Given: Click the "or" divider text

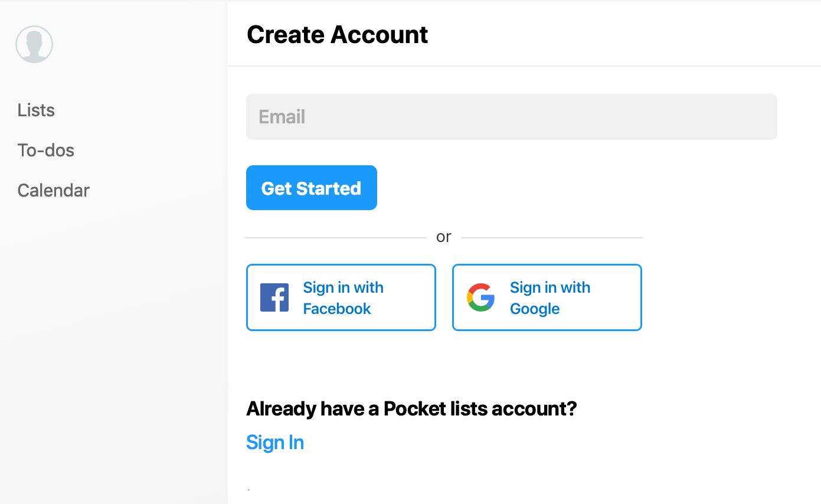Looking at the screenshot, I should pos(444,237).
